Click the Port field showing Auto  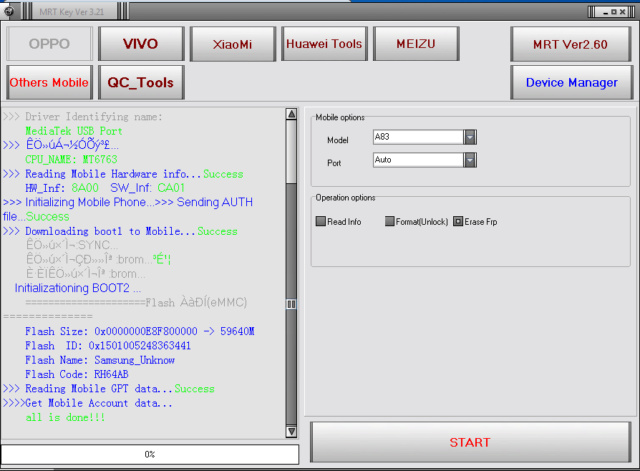(x=418, y=160)
